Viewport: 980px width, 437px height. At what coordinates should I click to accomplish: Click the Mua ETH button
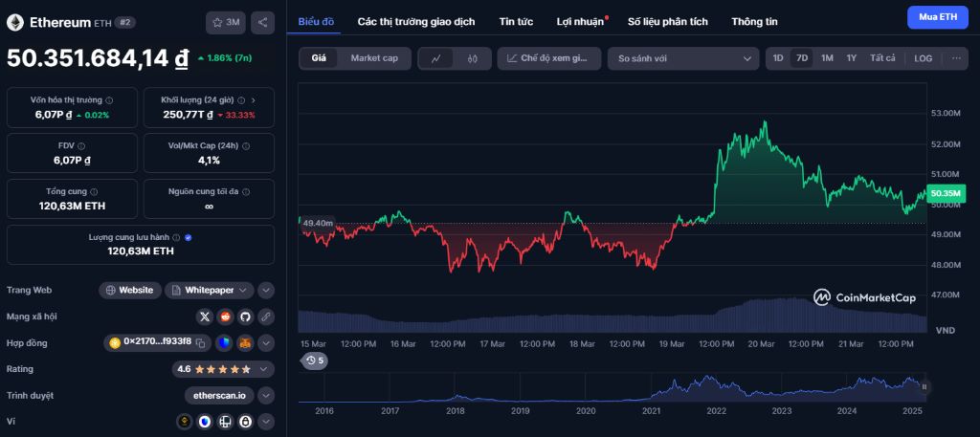pyautogui.click(x=938, y=17)
